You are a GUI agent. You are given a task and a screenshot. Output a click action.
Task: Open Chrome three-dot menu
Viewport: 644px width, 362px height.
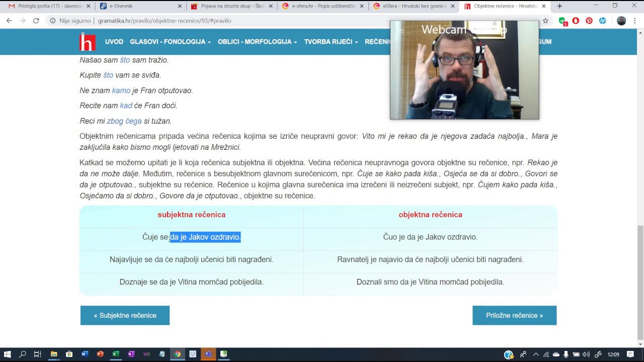635,21
